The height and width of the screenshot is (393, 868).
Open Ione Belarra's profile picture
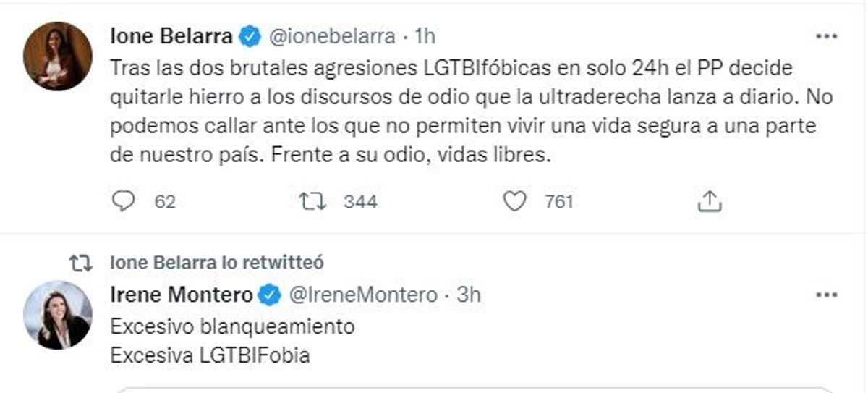[x=58, y=56]
